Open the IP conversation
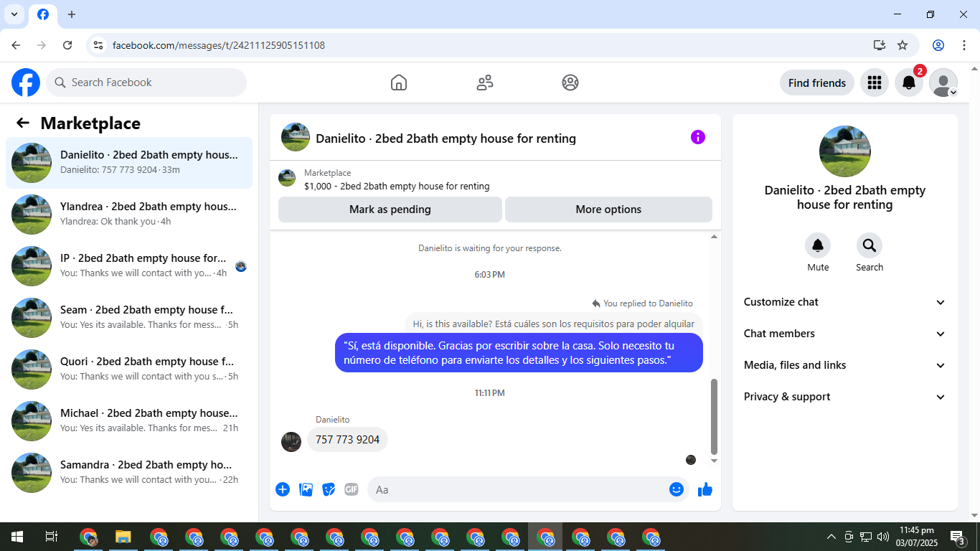 (x=129, y=266)
